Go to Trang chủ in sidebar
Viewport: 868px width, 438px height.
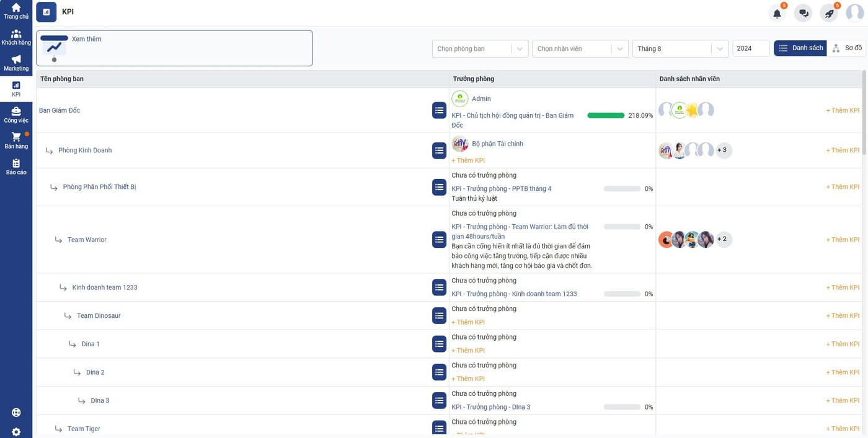(16, 11)
